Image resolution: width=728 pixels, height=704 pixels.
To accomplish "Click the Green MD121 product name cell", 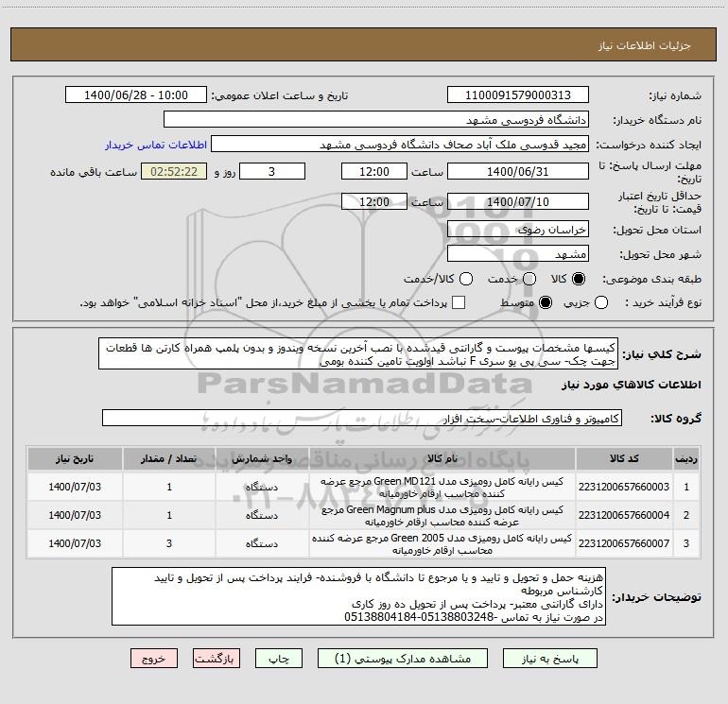I will pos(442,487).
